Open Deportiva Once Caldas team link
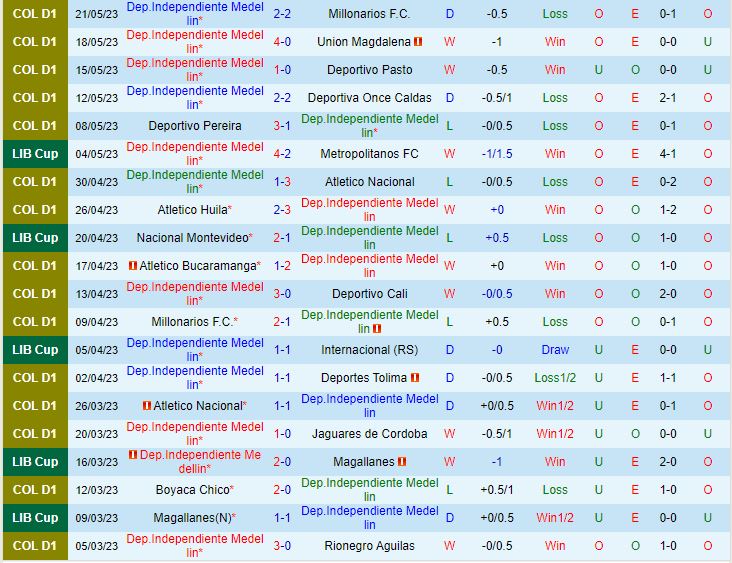The height and width of the screenshot is (563, 732). pos(370,98)
